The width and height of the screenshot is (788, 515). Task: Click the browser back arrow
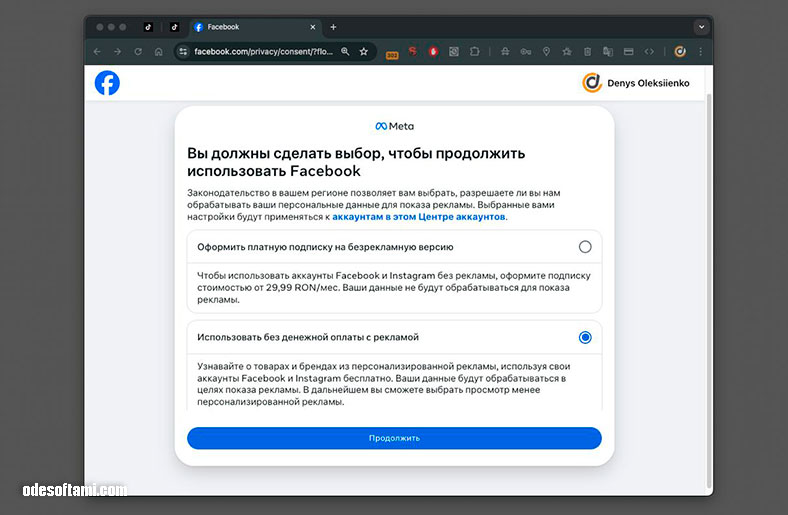[97, 52]
